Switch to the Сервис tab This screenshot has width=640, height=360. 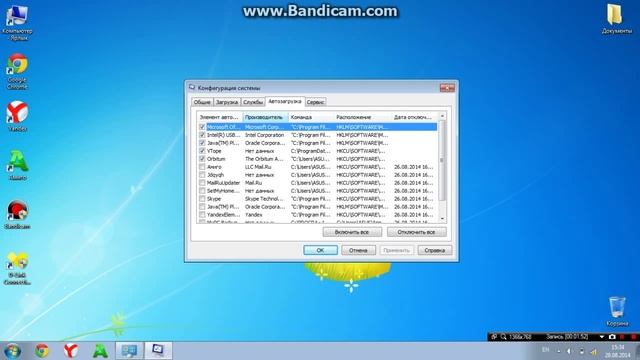pos(316,102)
